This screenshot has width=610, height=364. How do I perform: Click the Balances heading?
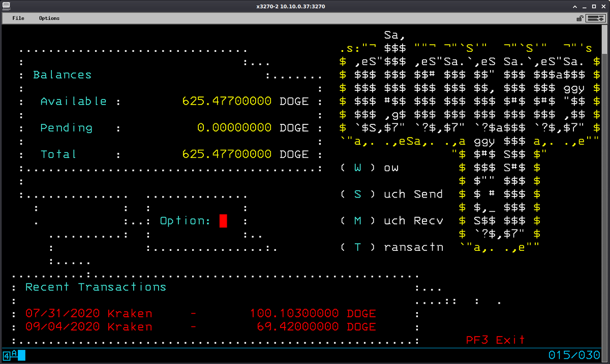(63, 75)
